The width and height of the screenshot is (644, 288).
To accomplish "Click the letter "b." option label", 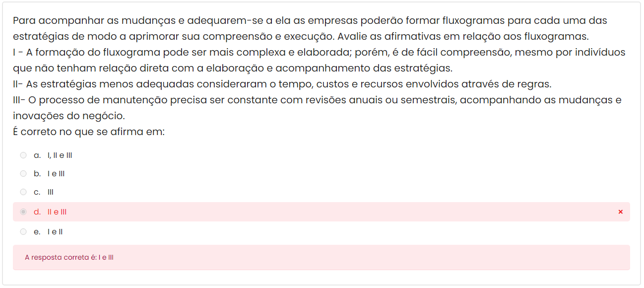I will point(37,174).
